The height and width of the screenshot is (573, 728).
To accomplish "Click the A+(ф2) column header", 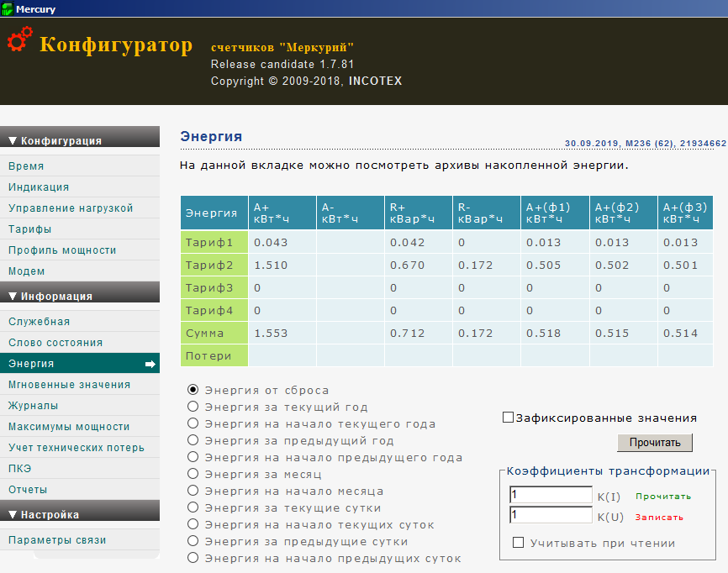I will (x=624, y=213).
